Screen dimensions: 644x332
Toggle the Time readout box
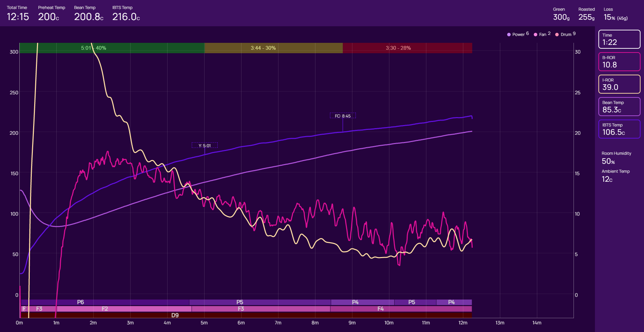coord(619,39)
